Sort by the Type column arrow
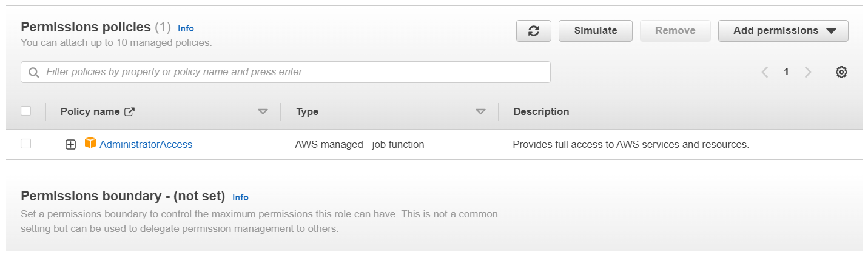Viewport: 868px width, 255px height. tap(480, 111)
